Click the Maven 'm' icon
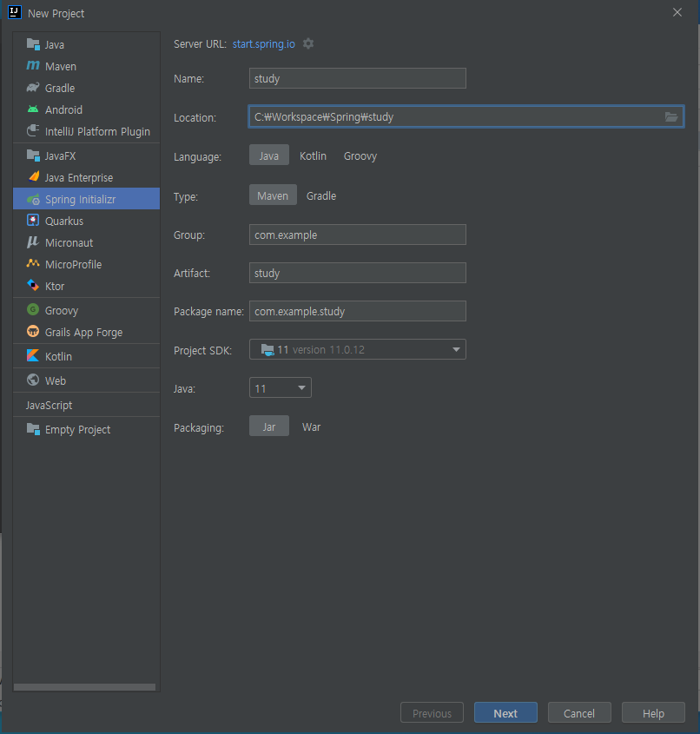Screen dimensions: 700x734 click(x=33, y=66)
